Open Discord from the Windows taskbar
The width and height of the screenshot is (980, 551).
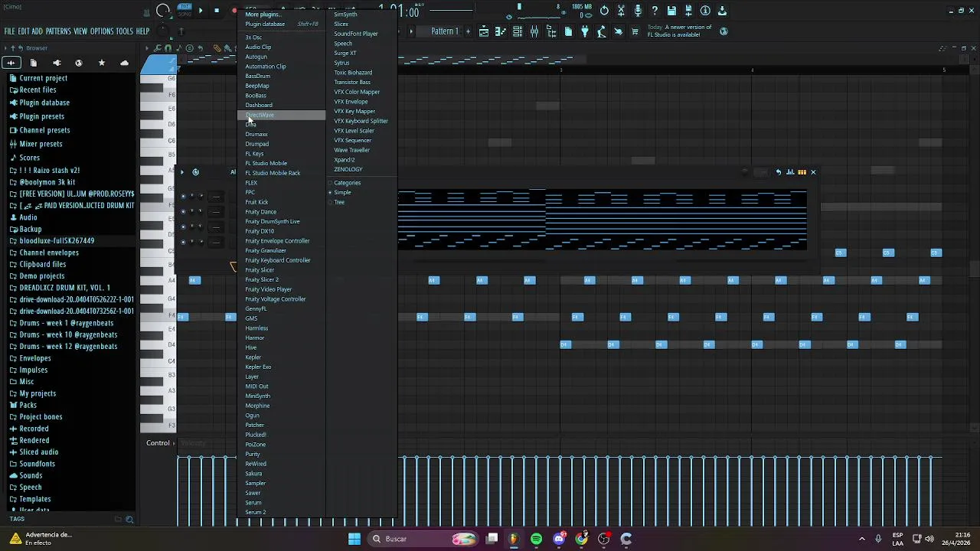[559, 539]
